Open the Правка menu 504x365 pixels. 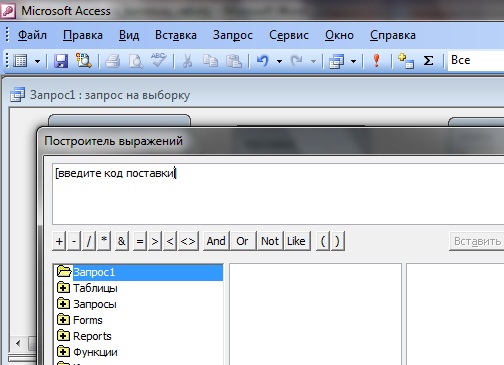(x=83, y=35)
